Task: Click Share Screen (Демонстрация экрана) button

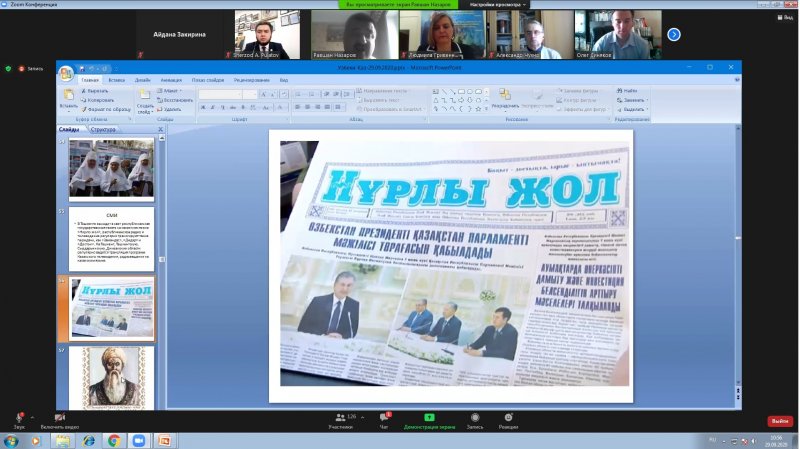Action: click(x=429, y=420)
